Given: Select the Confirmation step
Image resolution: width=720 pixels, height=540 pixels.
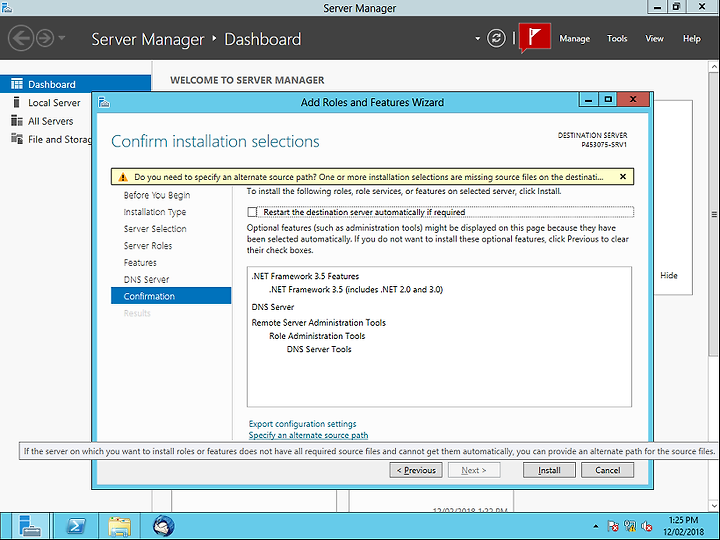Looking at the screenshot, I should pos(171,296).
